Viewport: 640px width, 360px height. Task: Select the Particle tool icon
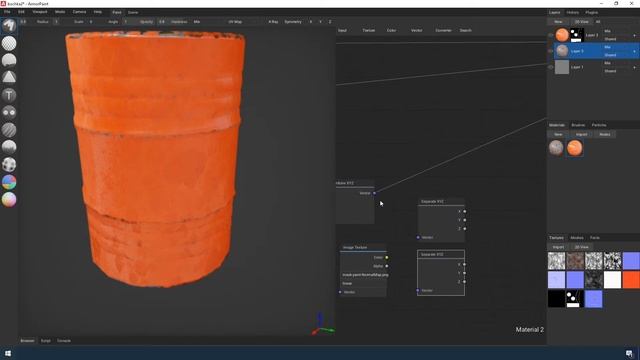(x=9, y=147)
